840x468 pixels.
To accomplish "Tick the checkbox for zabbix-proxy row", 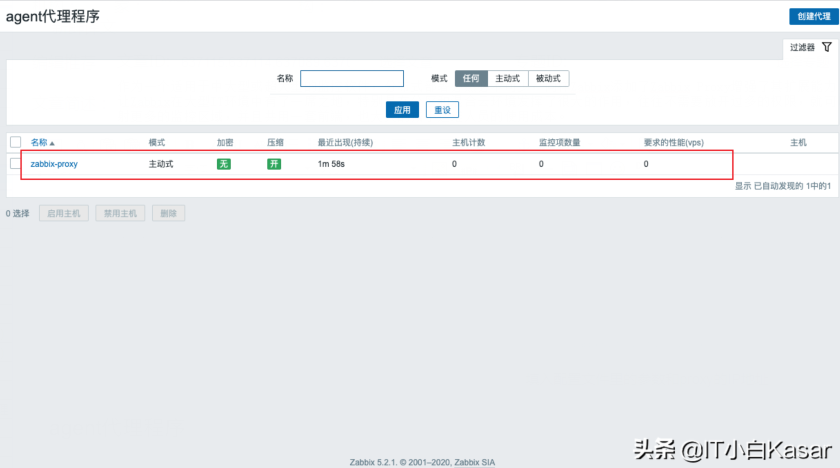I will (15, 163).
